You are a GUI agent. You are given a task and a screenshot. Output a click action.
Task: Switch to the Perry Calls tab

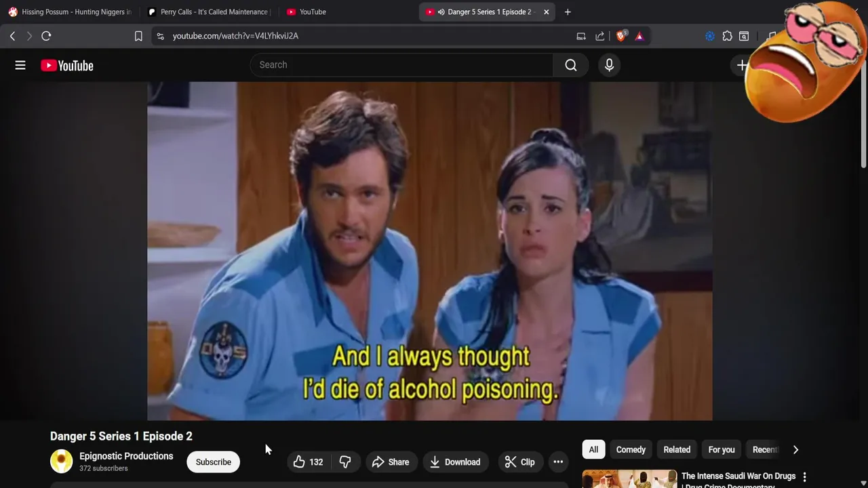[x=208, y=12]
